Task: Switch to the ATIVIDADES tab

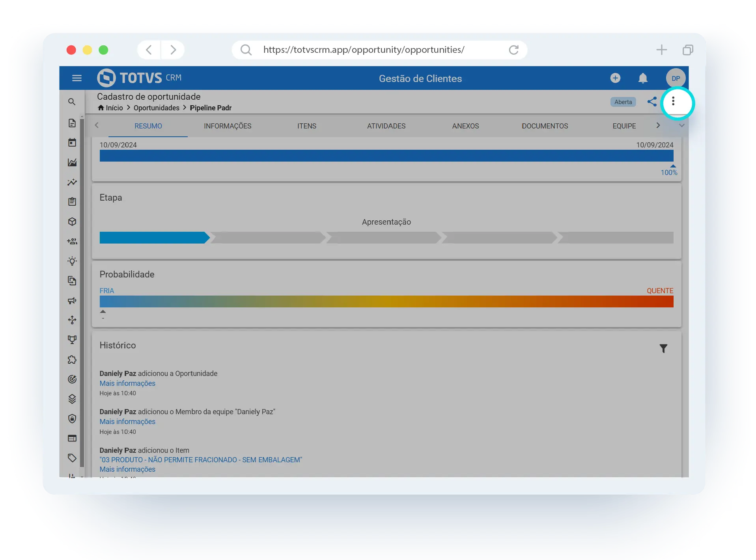Action: point(386,126)
